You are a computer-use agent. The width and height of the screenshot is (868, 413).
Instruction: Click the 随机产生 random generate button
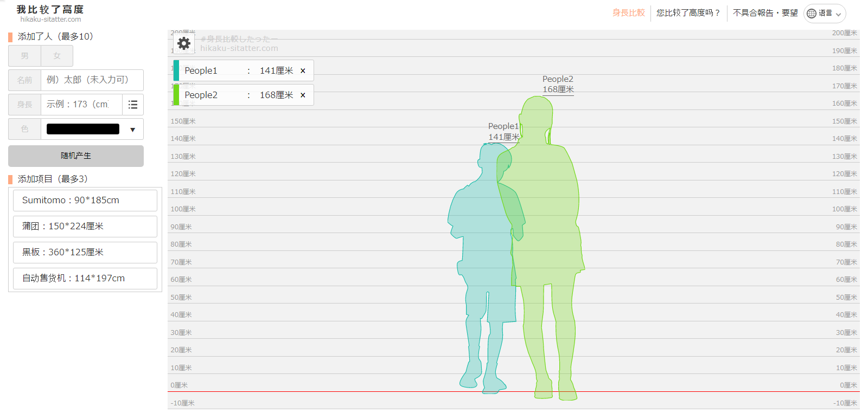[76, 156]
